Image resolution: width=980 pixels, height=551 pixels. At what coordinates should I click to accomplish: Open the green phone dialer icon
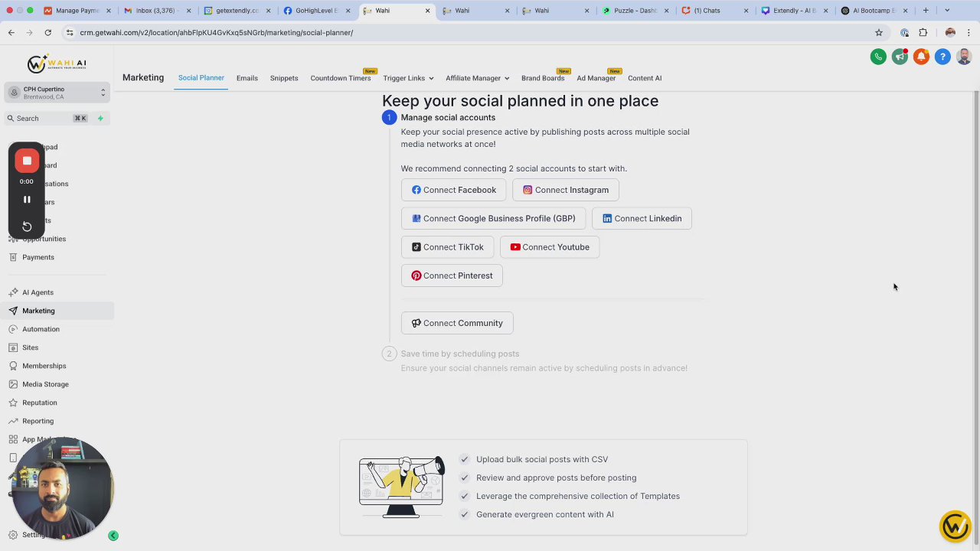click(x=878, y=57)
